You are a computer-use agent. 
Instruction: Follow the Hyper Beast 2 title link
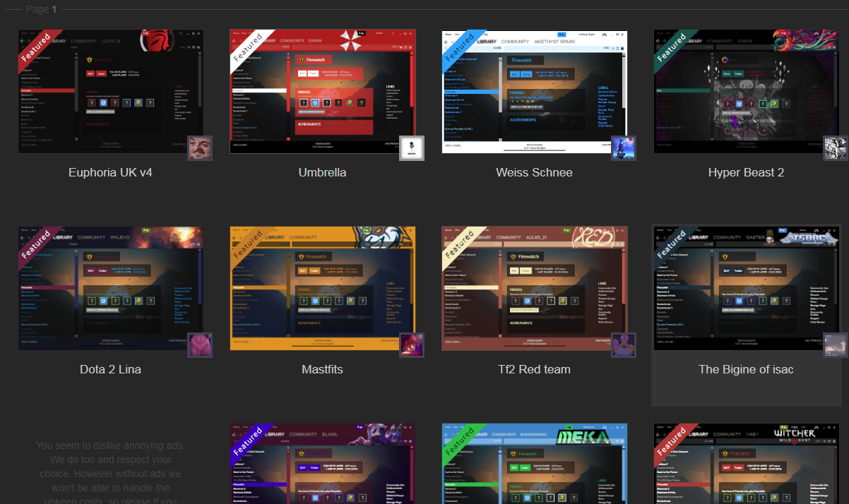tap(747, 172)
